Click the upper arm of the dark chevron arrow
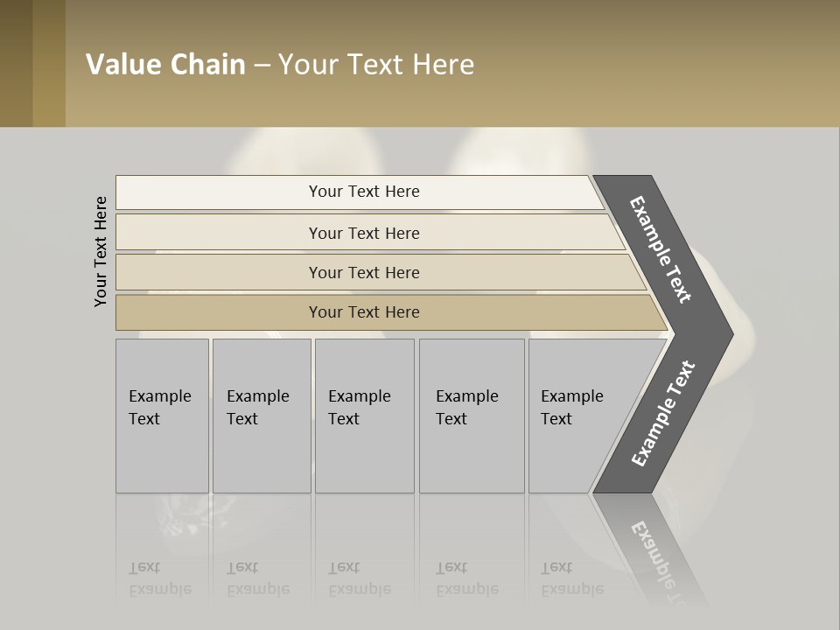The height and width of the screenshot is (630, 840). coord(661,249)
